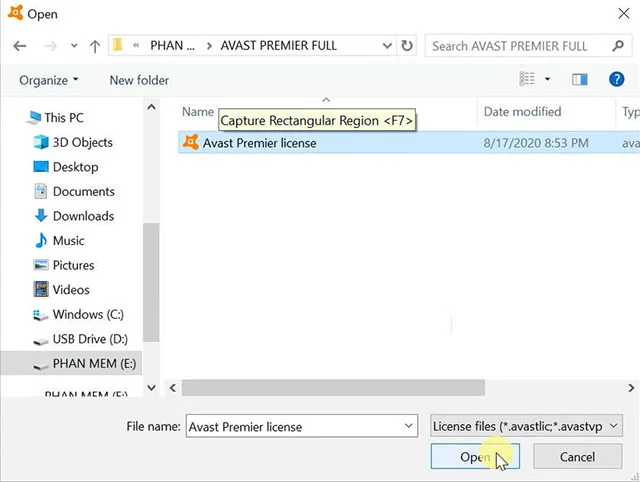Open the 3D Objects folder
Viewport: 640px width, 482px height.
point(73,142)
